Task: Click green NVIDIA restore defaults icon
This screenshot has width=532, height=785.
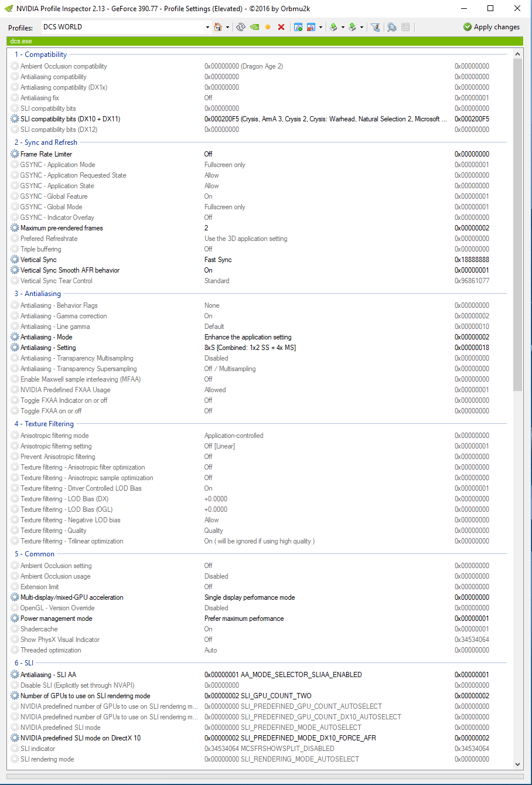Action: coord(254,27)
